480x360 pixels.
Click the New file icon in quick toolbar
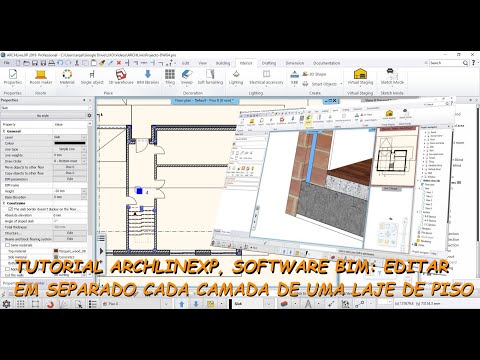coord(19,63)
